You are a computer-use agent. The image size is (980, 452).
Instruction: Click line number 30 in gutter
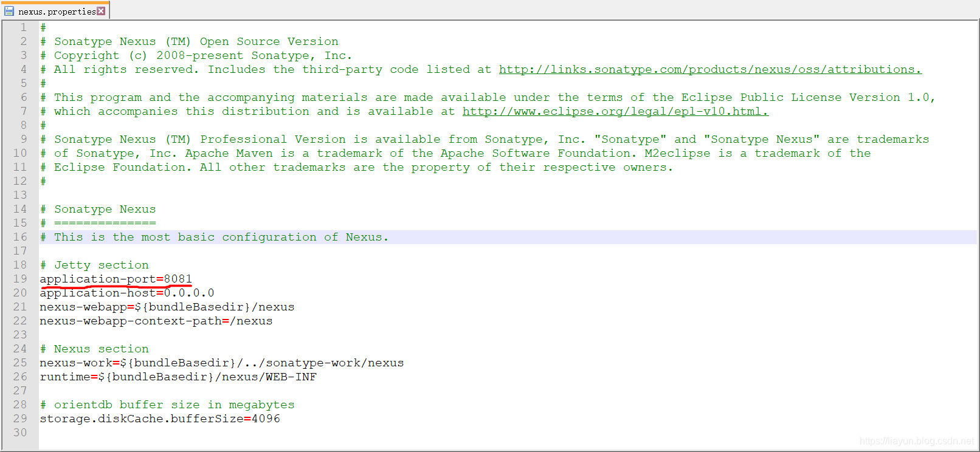[20, 433]
